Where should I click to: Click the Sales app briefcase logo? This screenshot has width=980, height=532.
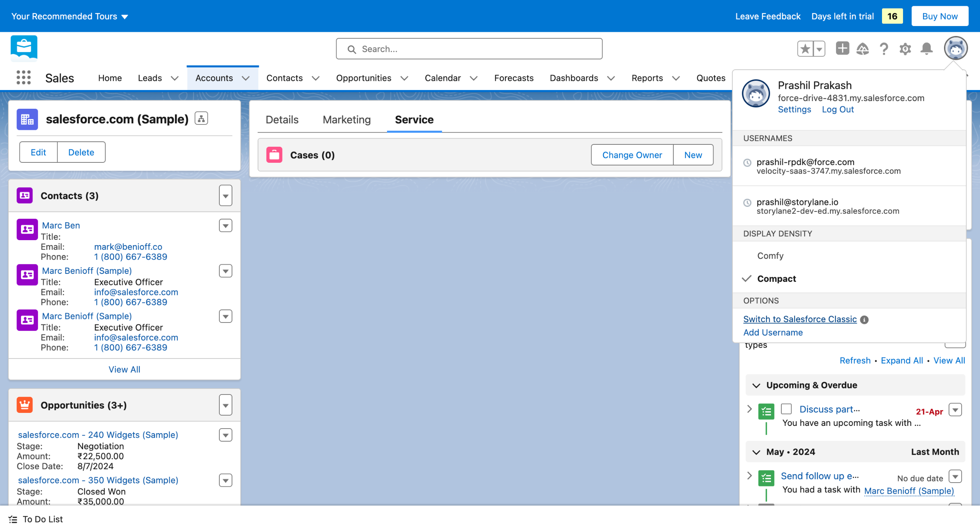(24, 48)
